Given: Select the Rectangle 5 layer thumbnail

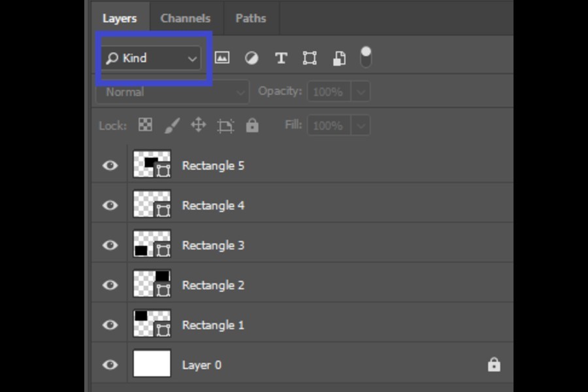Looking at the screenshot, I should point(152,164).
